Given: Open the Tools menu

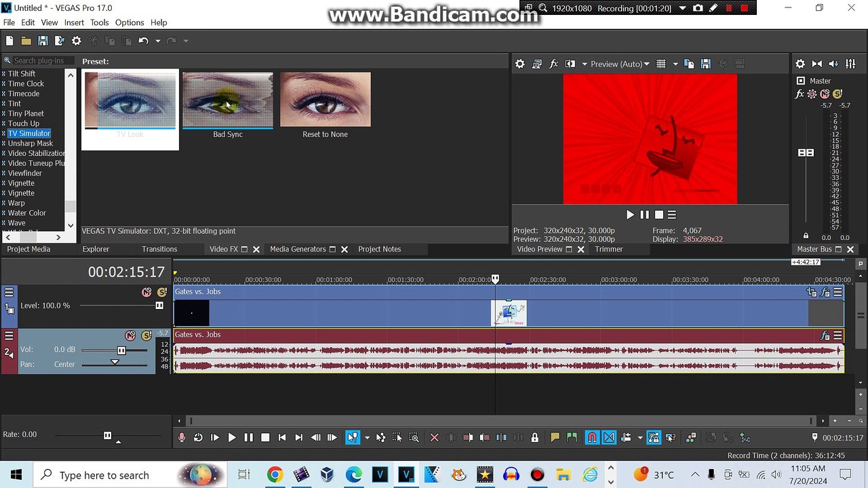Looking at the screenshot, I should tap(100, 22).
